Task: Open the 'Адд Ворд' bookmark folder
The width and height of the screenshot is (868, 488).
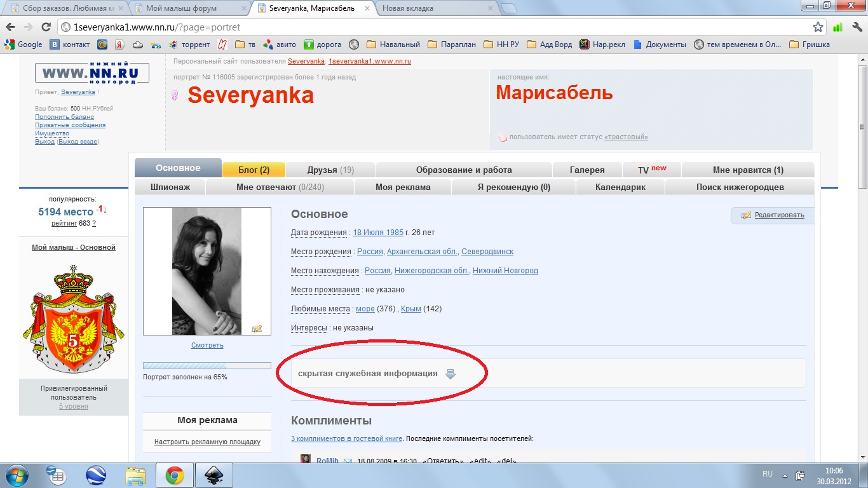Action: (x=550, y=44)
